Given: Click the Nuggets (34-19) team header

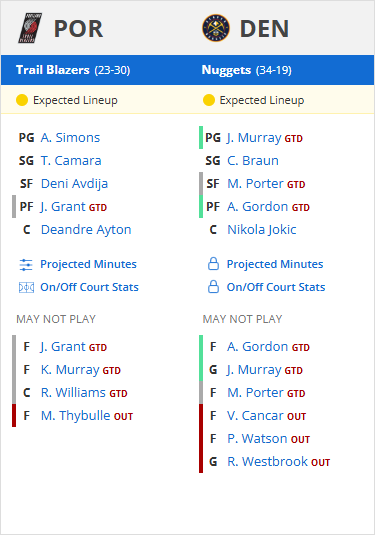Looking at the screenshot, I should 246,70.
